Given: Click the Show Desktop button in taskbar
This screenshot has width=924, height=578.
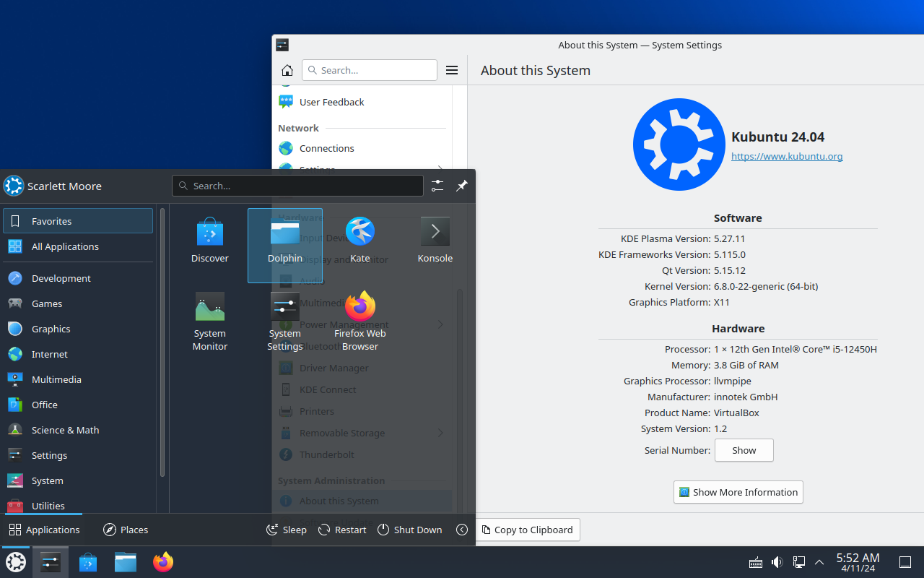Looking at the screenshot, I should [905, 562].
